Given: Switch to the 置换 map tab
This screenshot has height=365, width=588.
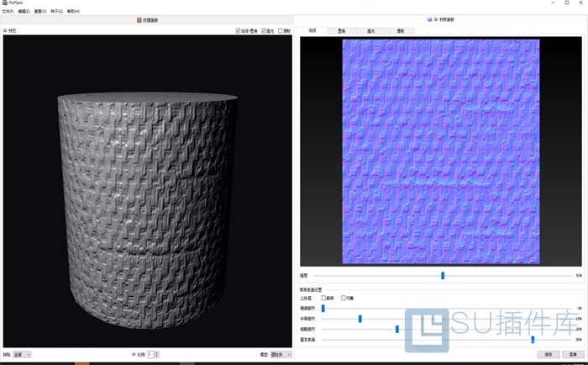Looking at the screenshot, I should (x=341, y=30).
